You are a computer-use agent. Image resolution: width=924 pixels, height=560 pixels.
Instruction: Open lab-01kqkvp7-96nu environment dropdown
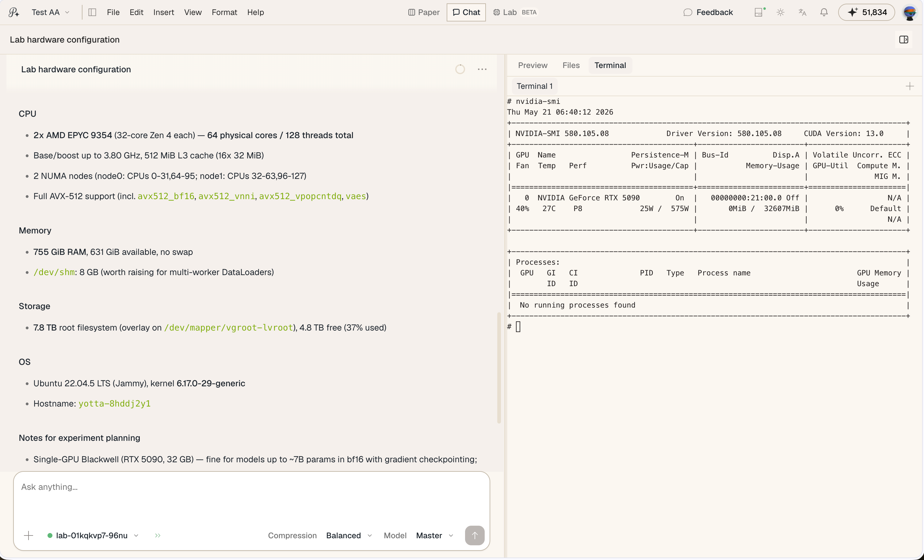point(93,535)
